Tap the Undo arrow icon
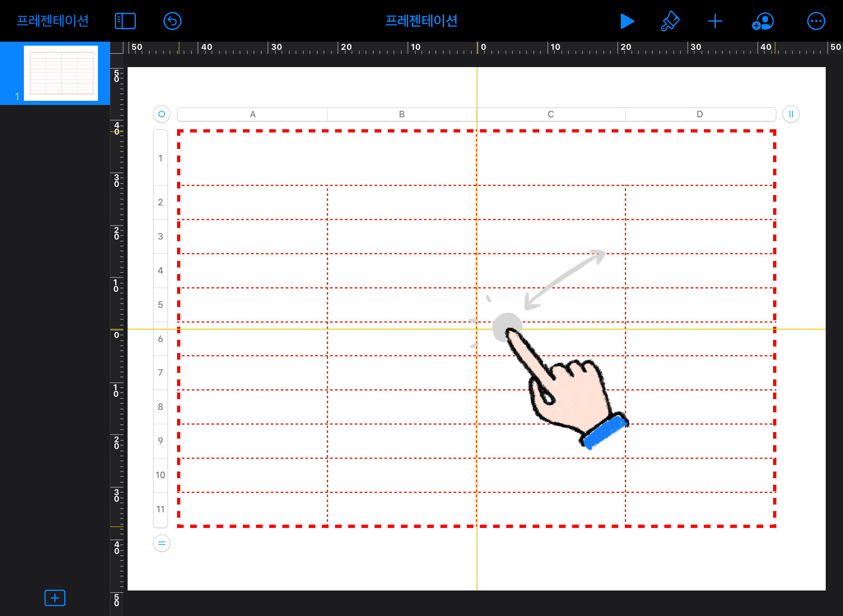Image resolution: width=843 pixels, height=616 pixels. (172, 21)
